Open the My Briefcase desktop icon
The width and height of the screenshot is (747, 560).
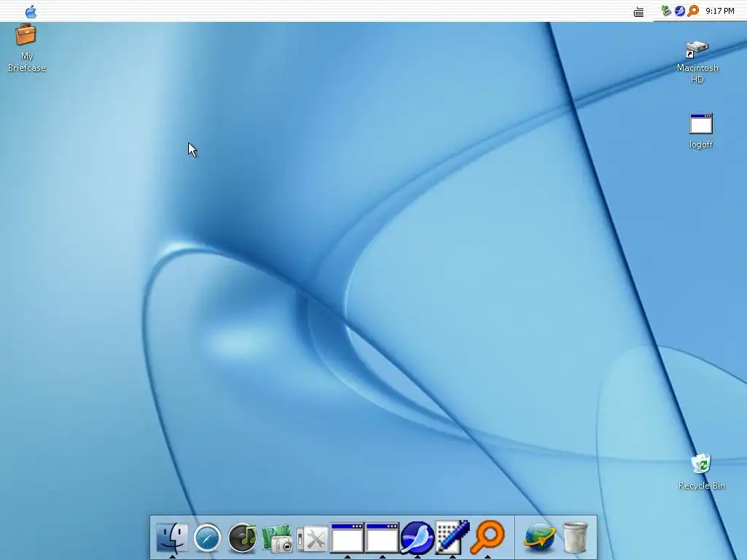(x=26, y=49)
